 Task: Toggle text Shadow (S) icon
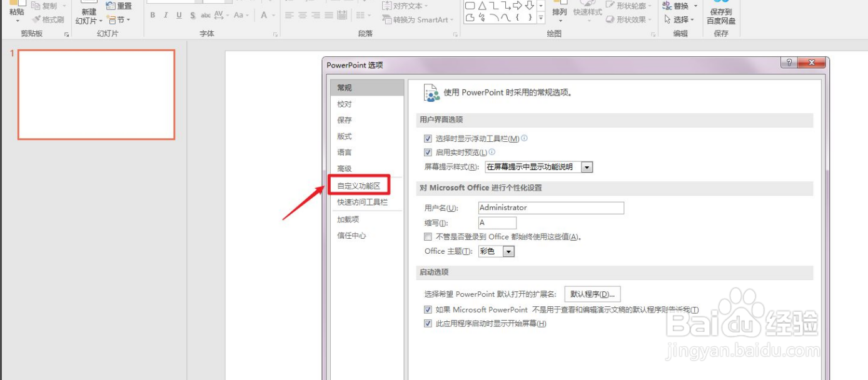[192, 16]
